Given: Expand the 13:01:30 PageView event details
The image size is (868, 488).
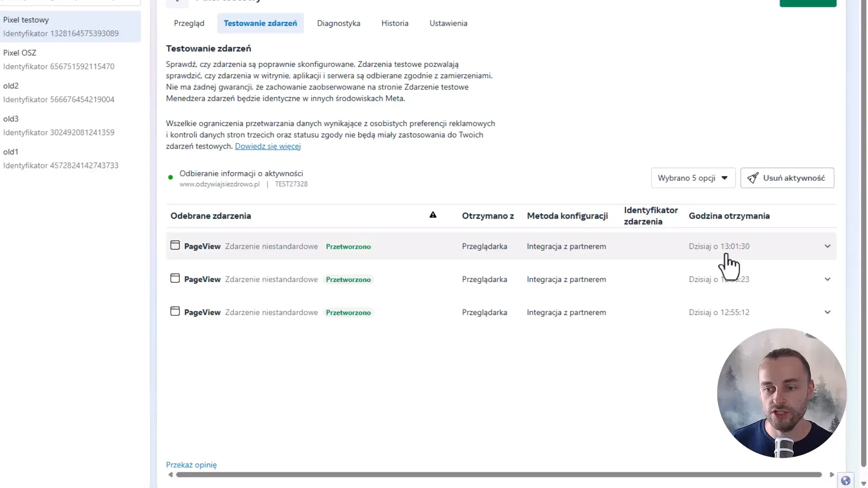Looking at the screenshot, I should coord(827,246).
